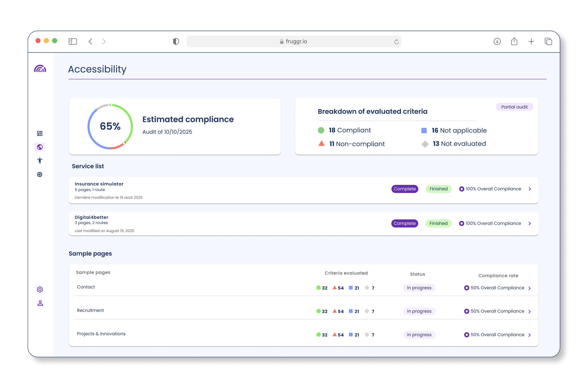Toggle the browser sidebar panel icon
Screen dimensions: 588x388
click(73, 42)
